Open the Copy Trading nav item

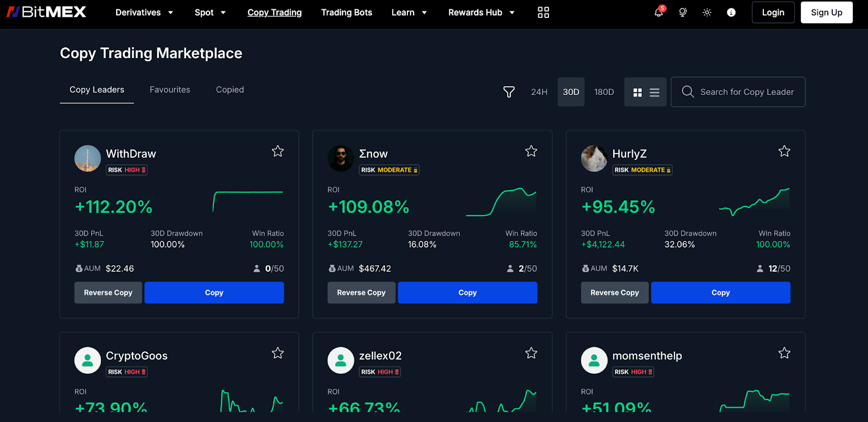click(275, 12)
